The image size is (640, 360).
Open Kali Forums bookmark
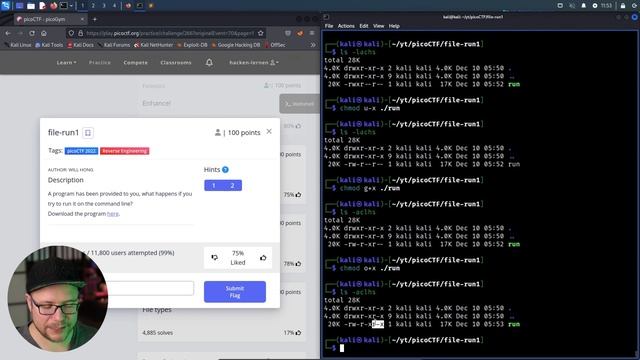coord(114,45)
